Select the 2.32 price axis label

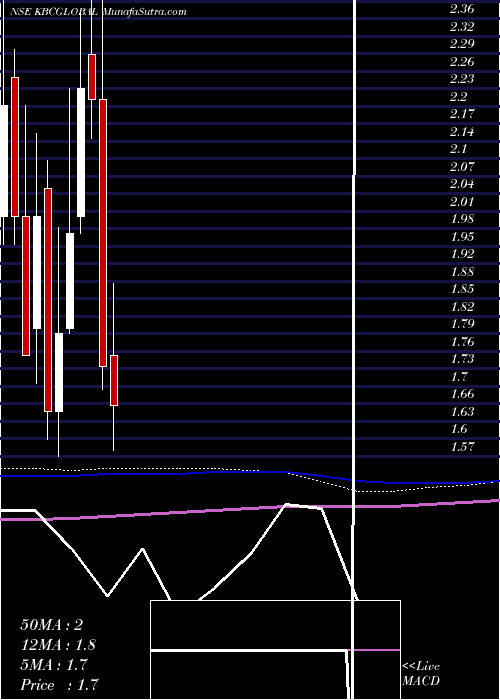tap(462, 27)
